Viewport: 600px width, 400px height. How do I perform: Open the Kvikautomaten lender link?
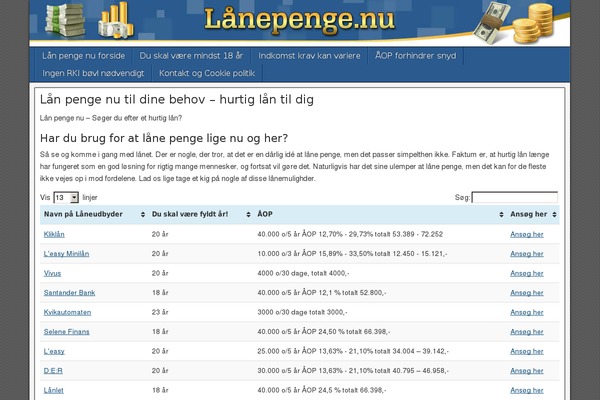pos(67,312)
